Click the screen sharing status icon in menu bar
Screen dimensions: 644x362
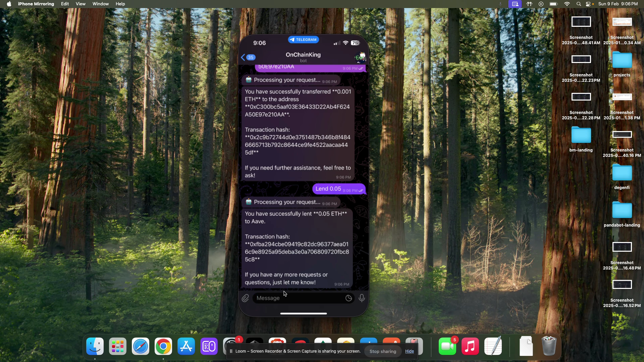[x=515, y=4]
